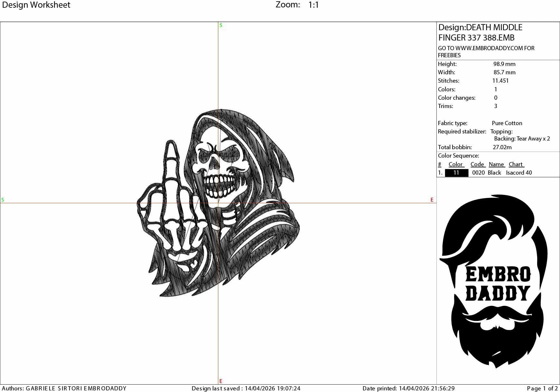This screenshot has width=560, height=392.
Task: Click the Embro Daddy bearded logo
Action: tap(493, 281)
